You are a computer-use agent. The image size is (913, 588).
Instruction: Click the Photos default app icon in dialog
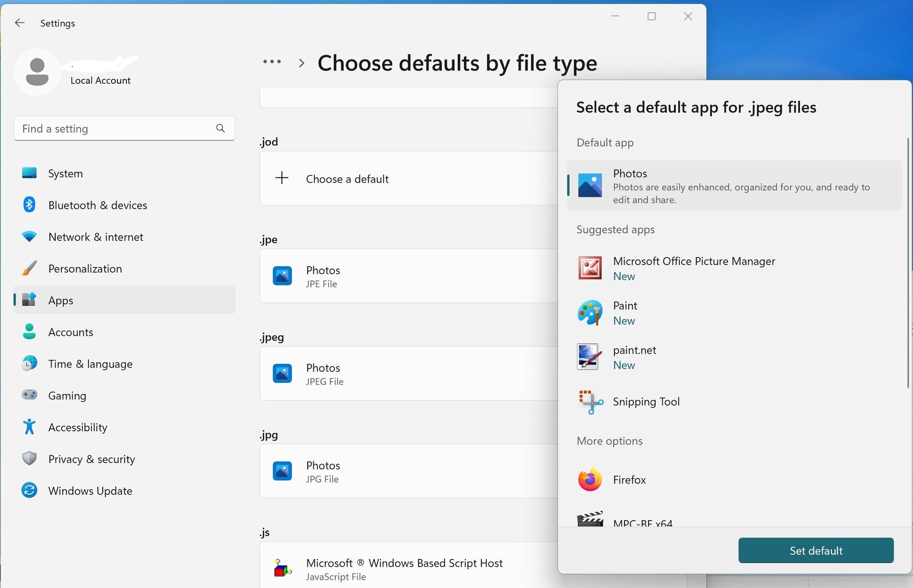590,185
